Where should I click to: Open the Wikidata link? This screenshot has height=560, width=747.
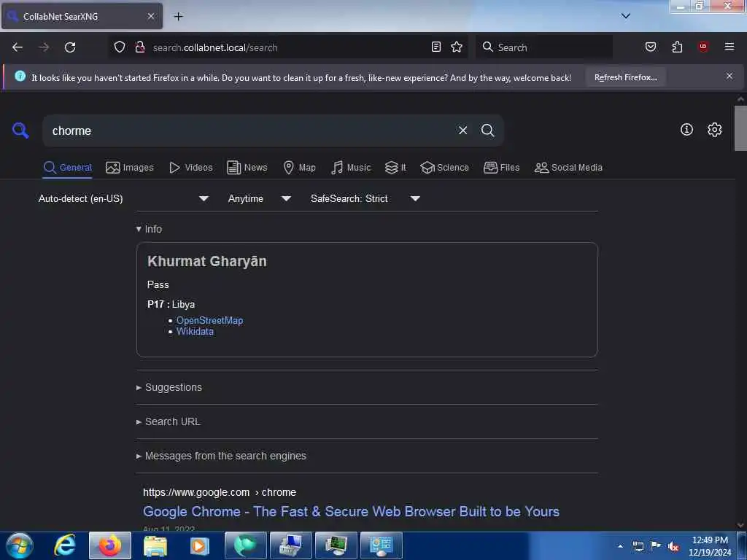pos(195,332)
